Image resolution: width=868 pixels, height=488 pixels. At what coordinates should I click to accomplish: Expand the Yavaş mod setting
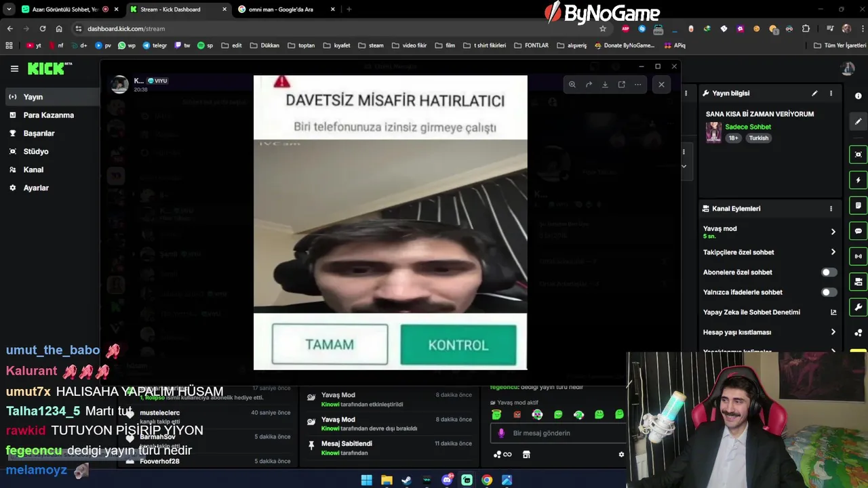(770, 232)
